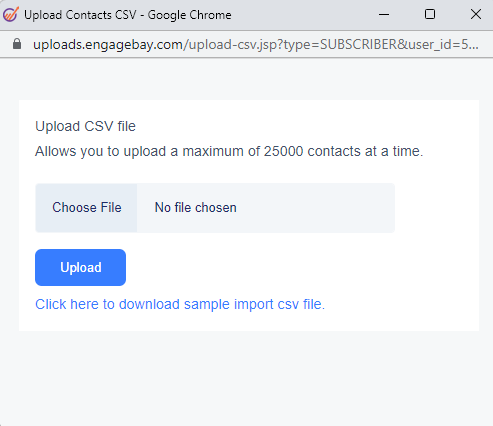Click the blue Upload button
Viewport: 493px width, 426px height.
80,267
